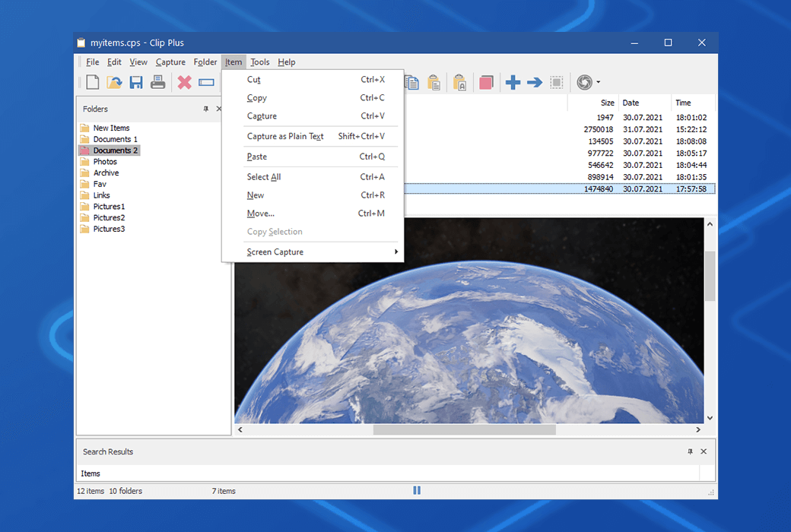Choose Select All menu entry

pos(313,177)
